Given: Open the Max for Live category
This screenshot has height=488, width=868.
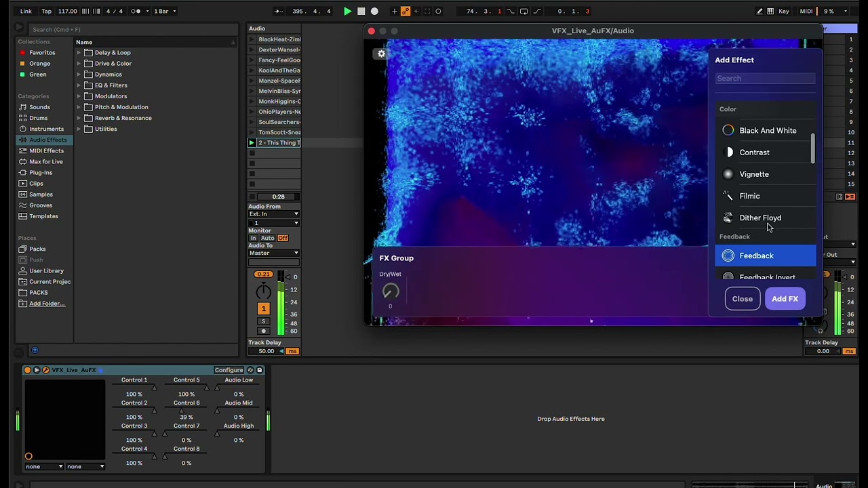Looking at the screenshot, I should [x=45, y=161].
